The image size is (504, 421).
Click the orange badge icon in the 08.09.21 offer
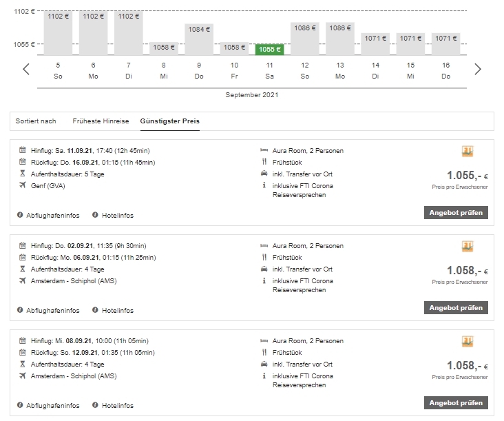(468, 342)
